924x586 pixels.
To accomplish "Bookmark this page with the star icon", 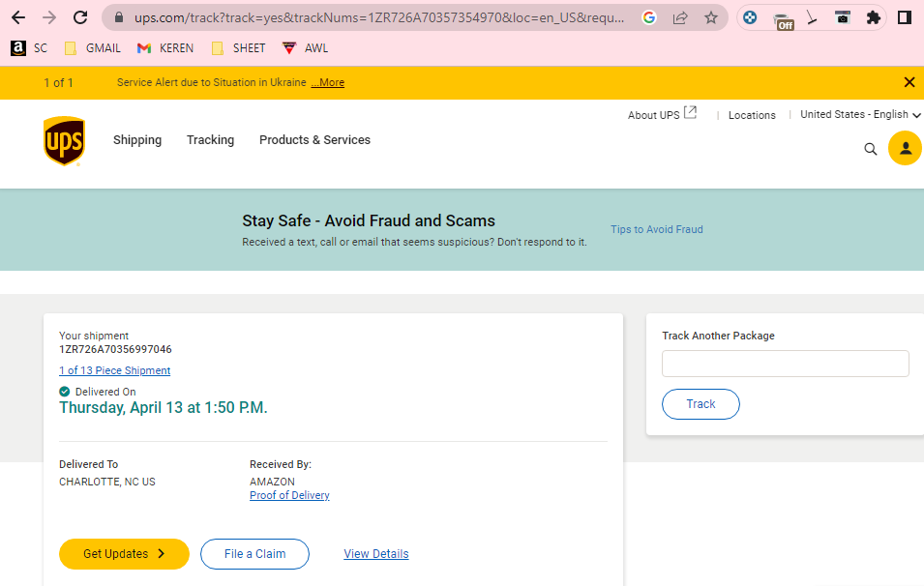I will coord(711,17).
